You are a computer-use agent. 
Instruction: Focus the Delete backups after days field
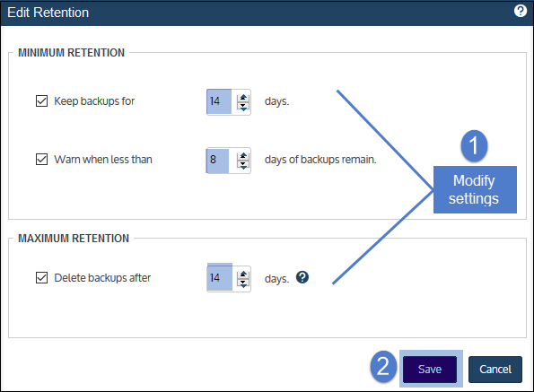pos(220,278)
